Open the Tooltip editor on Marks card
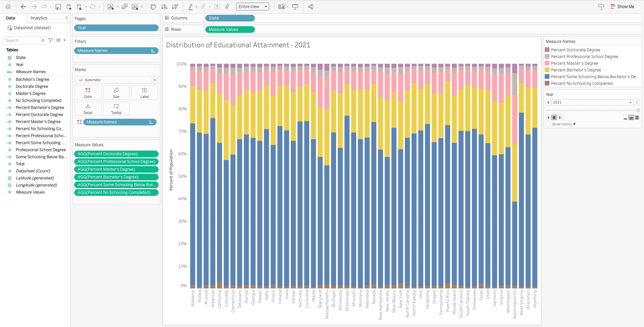Image resolution: width=644 pixels, height=327 pixels. 116,108
